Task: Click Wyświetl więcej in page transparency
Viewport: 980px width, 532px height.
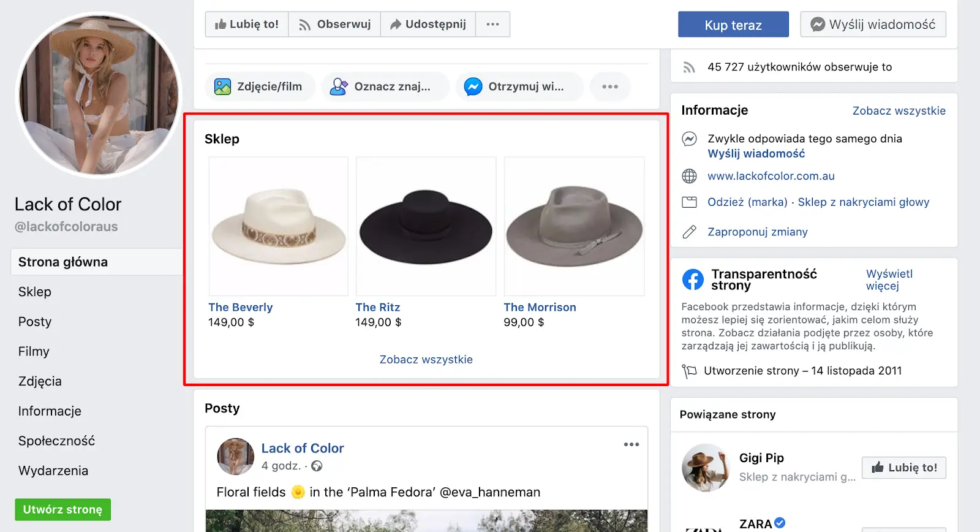Action: click(x=889, y=279)
